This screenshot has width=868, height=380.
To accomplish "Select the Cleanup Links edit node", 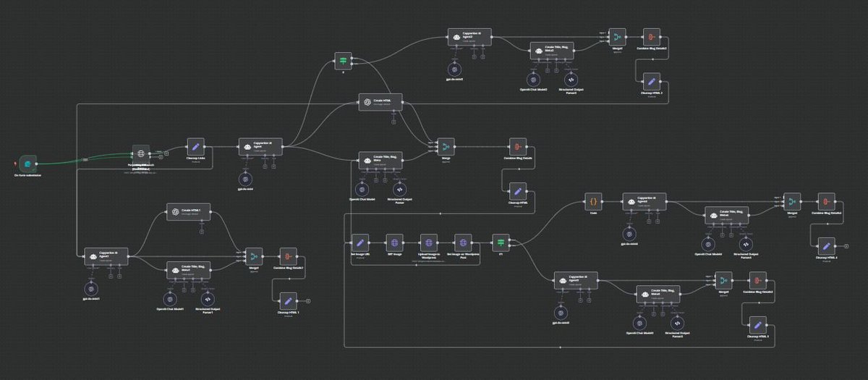I will [196, 146].
